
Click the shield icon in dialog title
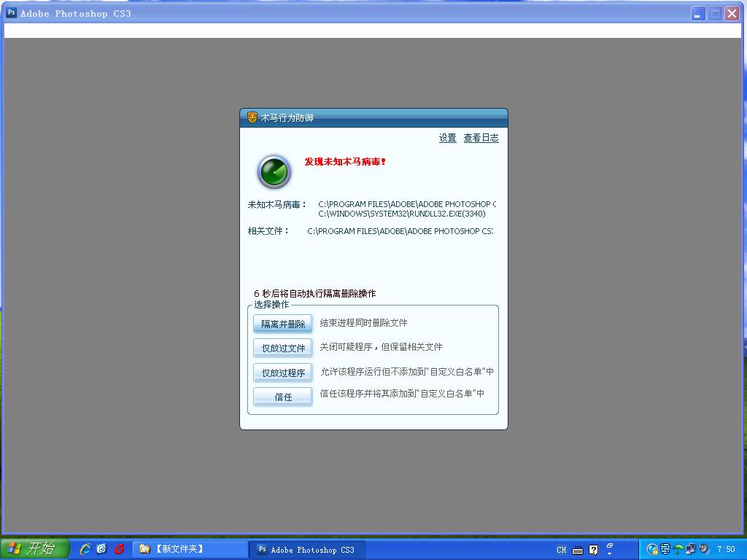tap(252, 117)
